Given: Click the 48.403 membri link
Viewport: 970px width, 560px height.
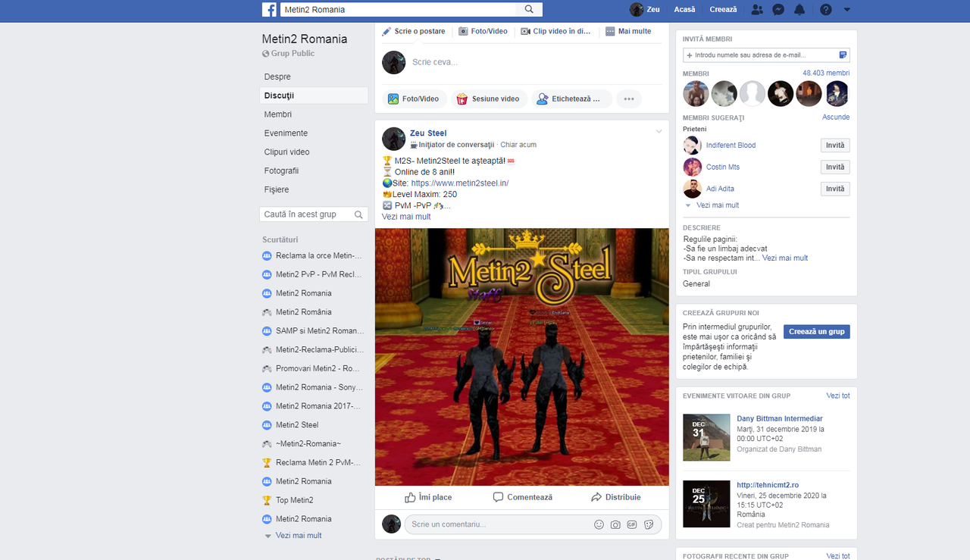Looking at the screenshot, I should point(826,74).
